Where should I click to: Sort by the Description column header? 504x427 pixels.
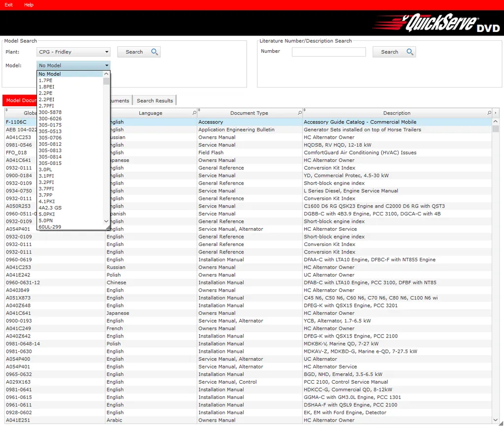[x=397, y=113]
